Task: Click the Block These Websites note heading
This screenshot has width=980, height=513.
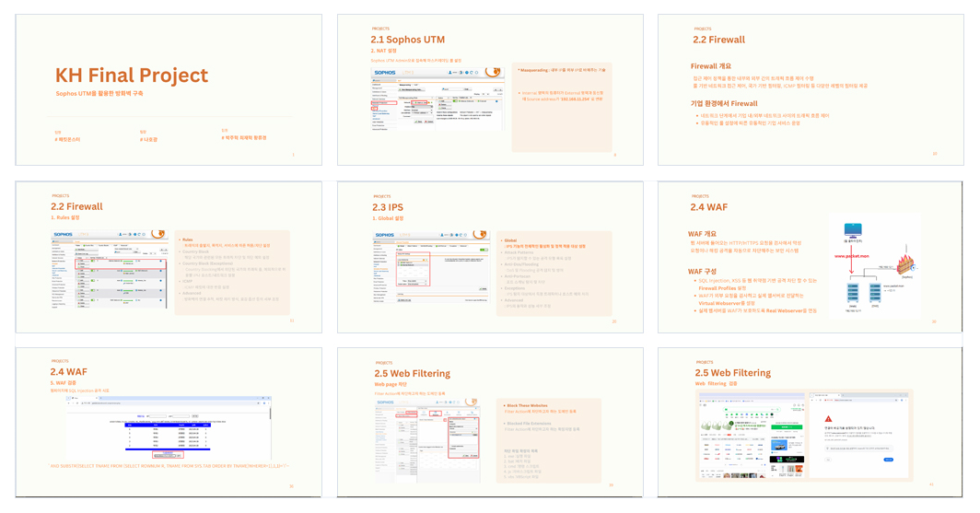Action: pyautogui.click(x=527, y=405)
